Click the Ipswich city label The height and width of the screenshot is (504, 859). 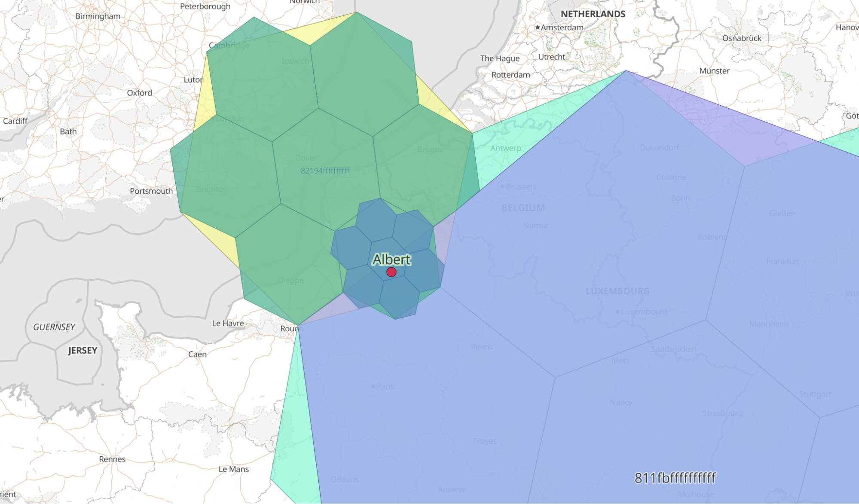click(x=295, y=61)
